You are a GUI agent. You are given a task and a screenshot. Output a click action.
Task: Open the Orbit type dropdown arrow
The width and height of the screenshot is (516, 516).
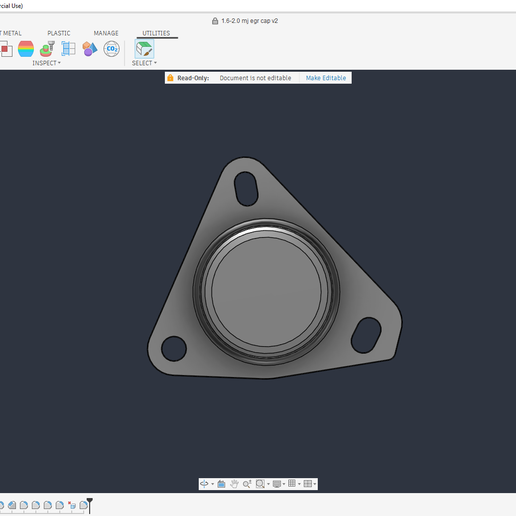tap(212, 484)
